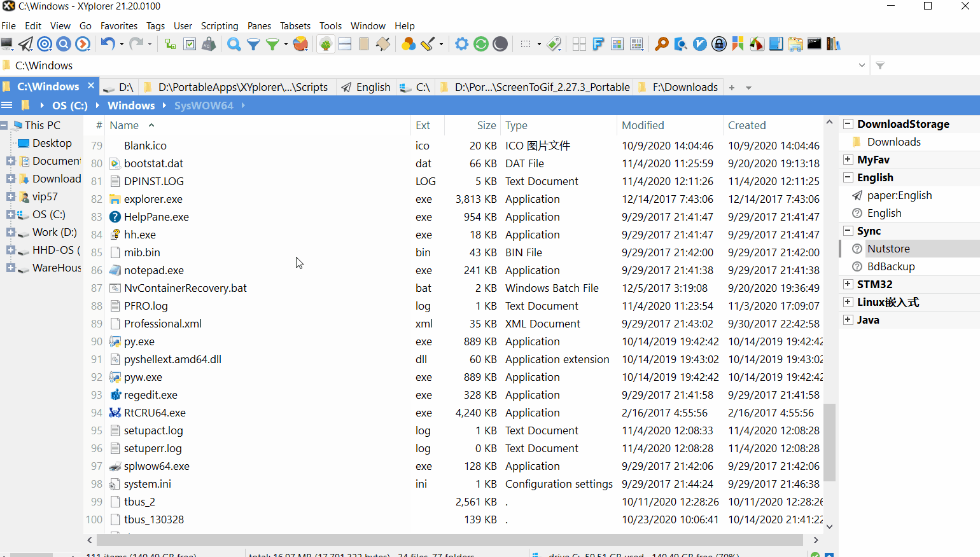Click the new tab plus button
Image resolution: width=980 pixels, height=557 pixels.
(x=732, y=87)
